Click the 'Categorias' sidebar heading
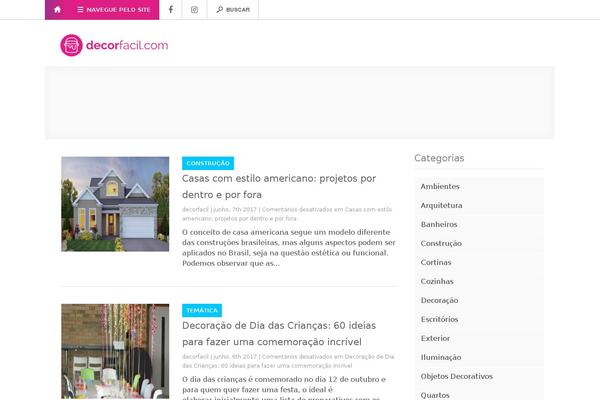The height and width of the screenshot is (400, 600). tap(439, 158)
